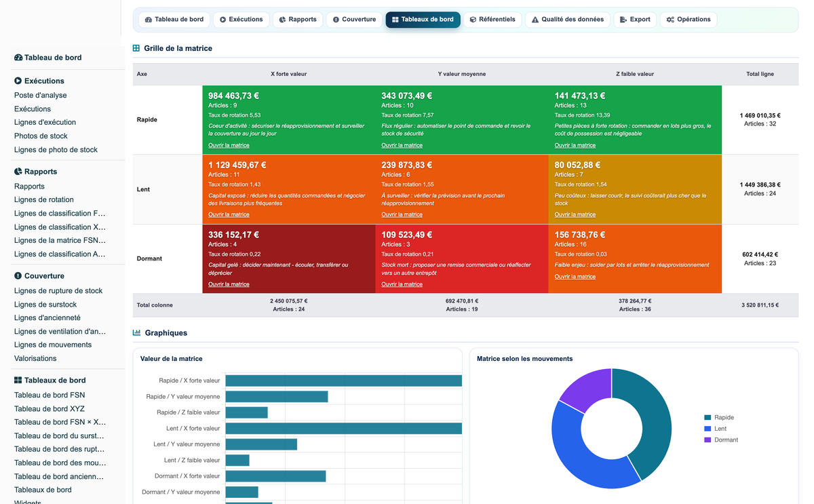
Task: Open matrix for Lent / Y valeur moyenne
Action: (x=402, y=214)
